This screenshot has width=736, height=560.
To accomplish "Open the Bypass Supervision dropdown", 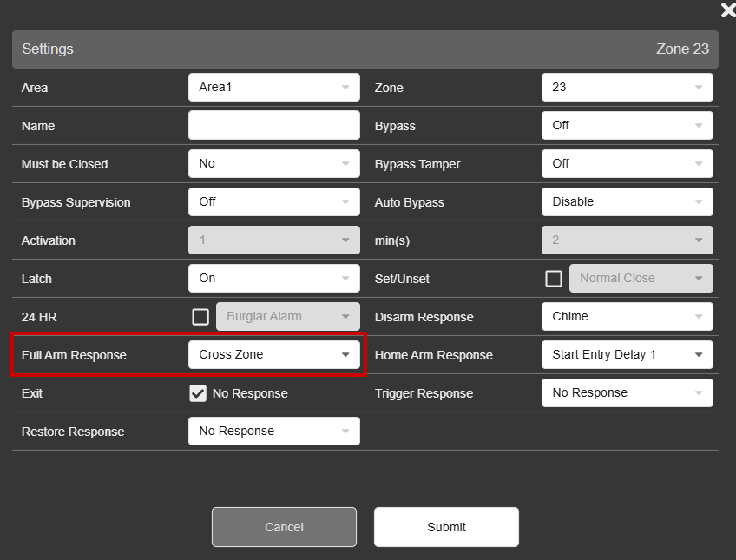I will pos(274,201).
